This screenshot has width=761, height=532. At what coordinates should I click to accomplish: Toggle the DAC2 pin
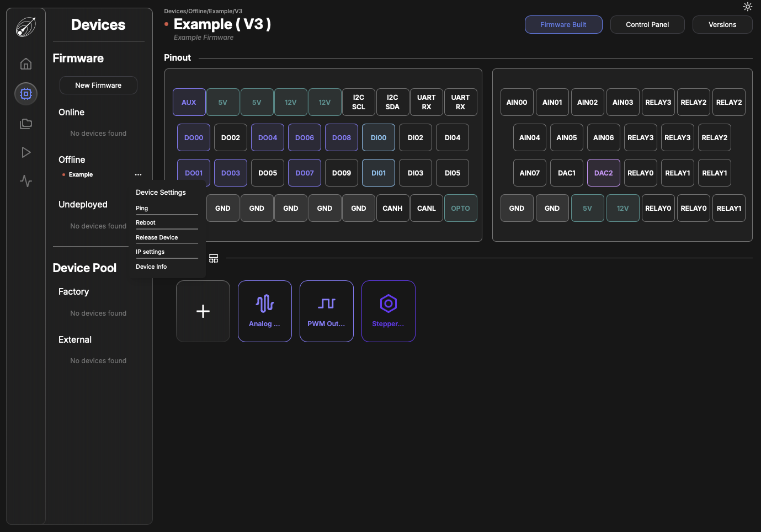(x=603, y=173)
